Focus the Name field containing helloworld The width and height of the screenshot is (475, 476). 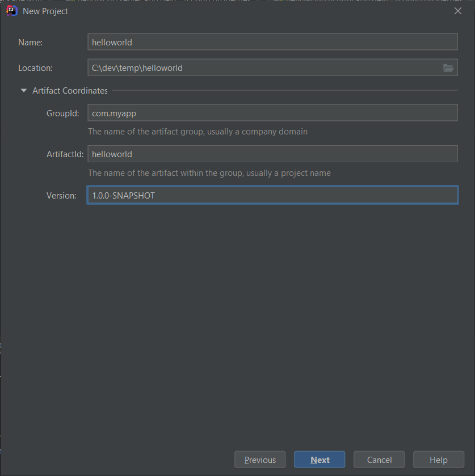tap(272, 42)
